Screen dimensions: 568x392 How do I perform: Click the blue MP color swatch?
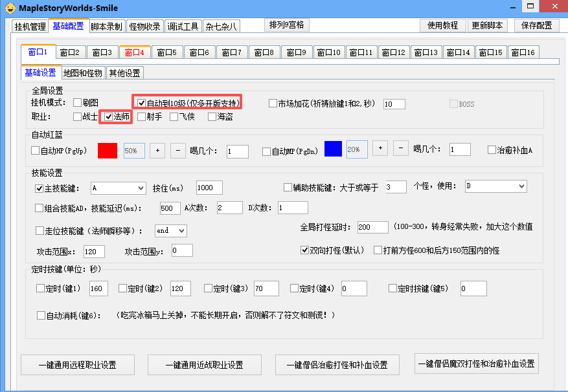(x=334, y=149)
